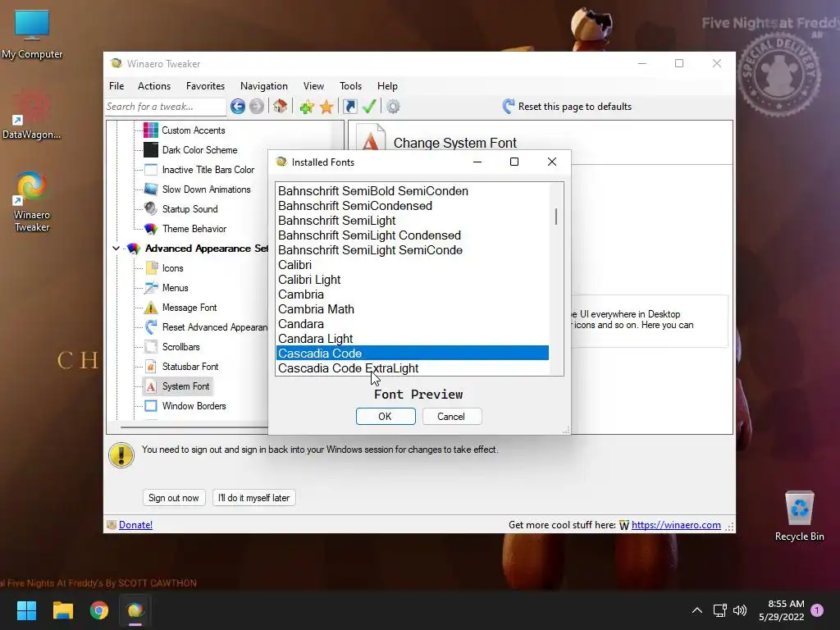
Task: Open the winaero.com link
Action: coord(676,526)
